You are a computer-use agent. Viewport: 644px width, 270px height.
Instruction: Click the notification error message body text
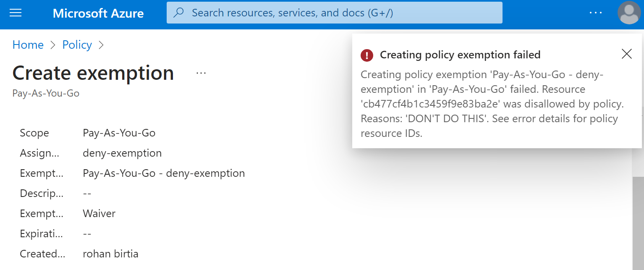tap(489, 104)
